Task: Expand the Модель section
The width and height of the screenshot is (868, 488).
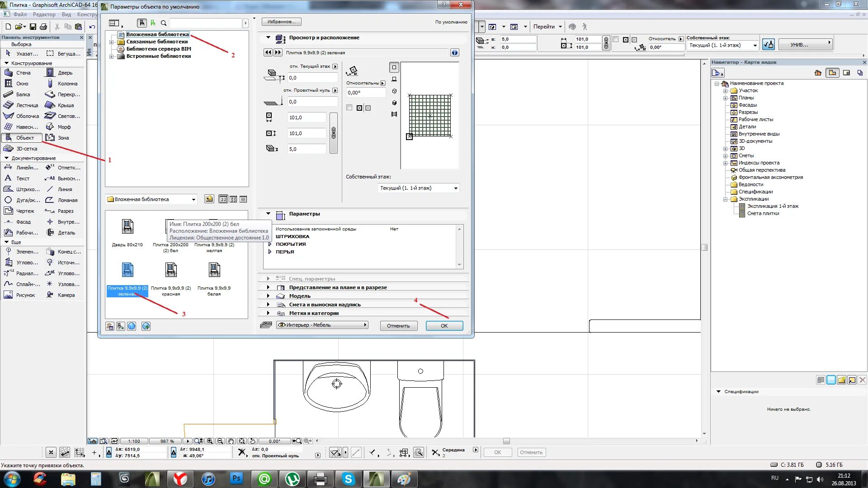Action: (x=268, y=296)
